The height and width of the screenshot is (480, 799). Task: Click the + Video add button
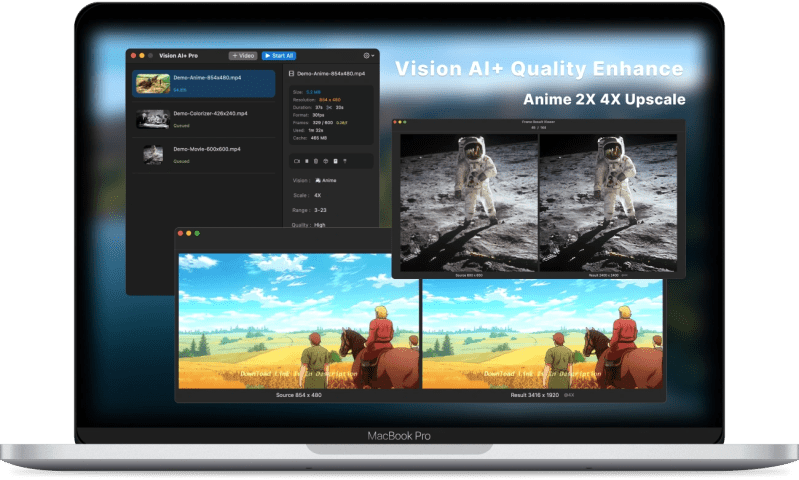(243, 56)
